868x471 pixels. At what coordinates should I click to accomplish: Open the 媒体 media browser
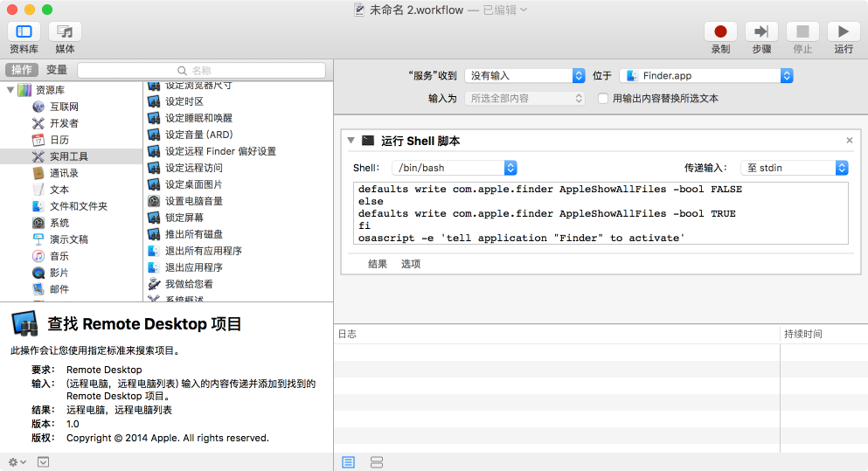65,31
